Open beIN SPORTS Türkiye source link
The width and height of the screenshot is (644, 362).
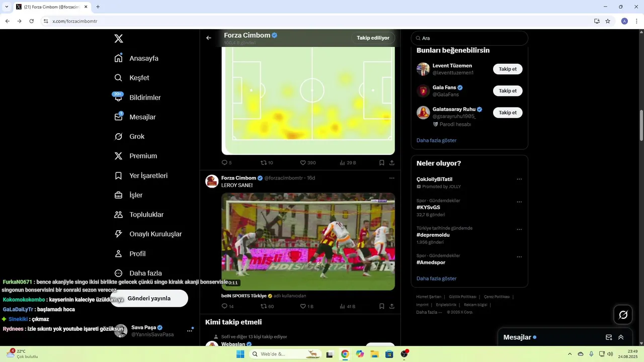(x=244, y=296)
